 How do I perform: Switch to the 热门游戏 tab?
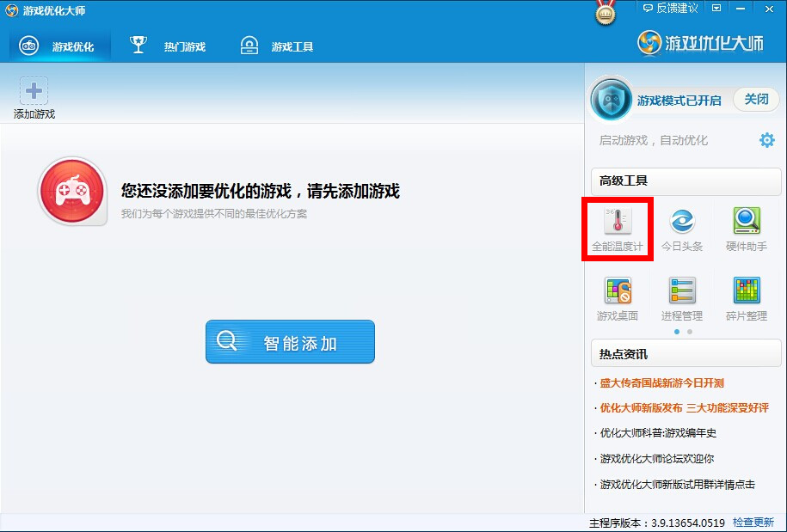click(x=168, y=46)
